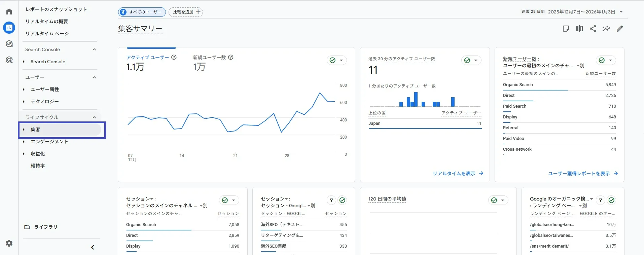The width and height of the screenshot is (644, 255).
Task: Open レポートのスナップショット
Action: (56, 9)
